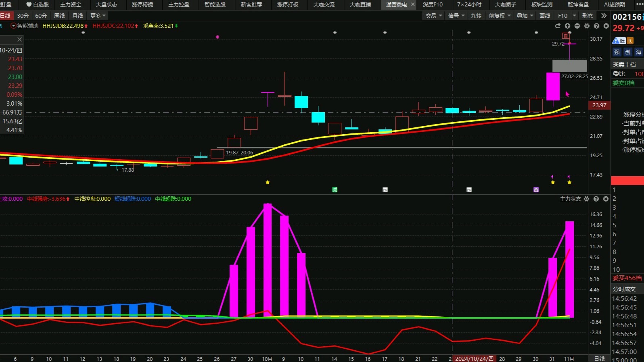Open the 自选股 watchlist tab

coord(38,4)
